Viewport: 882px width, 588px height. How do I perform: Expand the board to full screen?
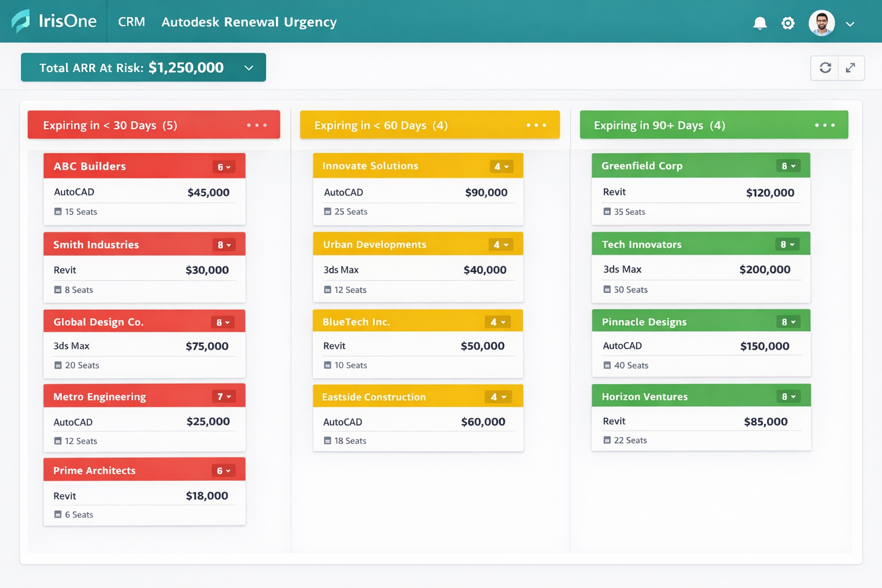(x=851, y=68)
